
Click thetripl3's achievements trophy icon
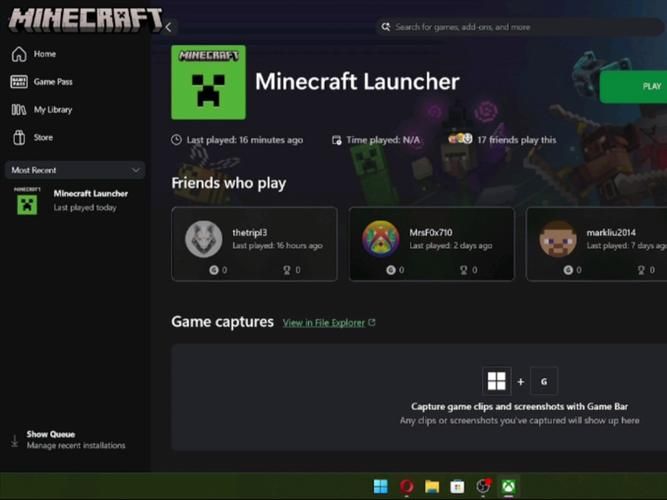(287, 270)
